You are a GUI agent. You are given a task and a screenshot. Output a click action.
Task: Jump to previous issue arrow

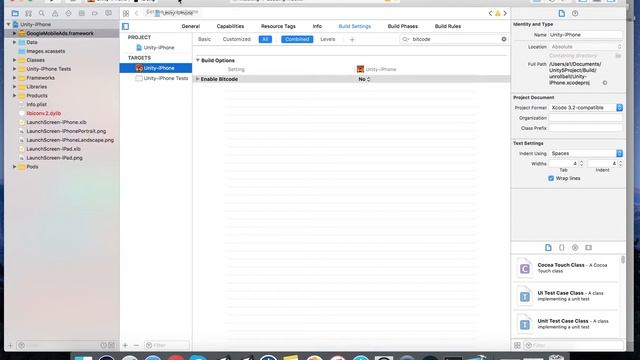point(491,13)
